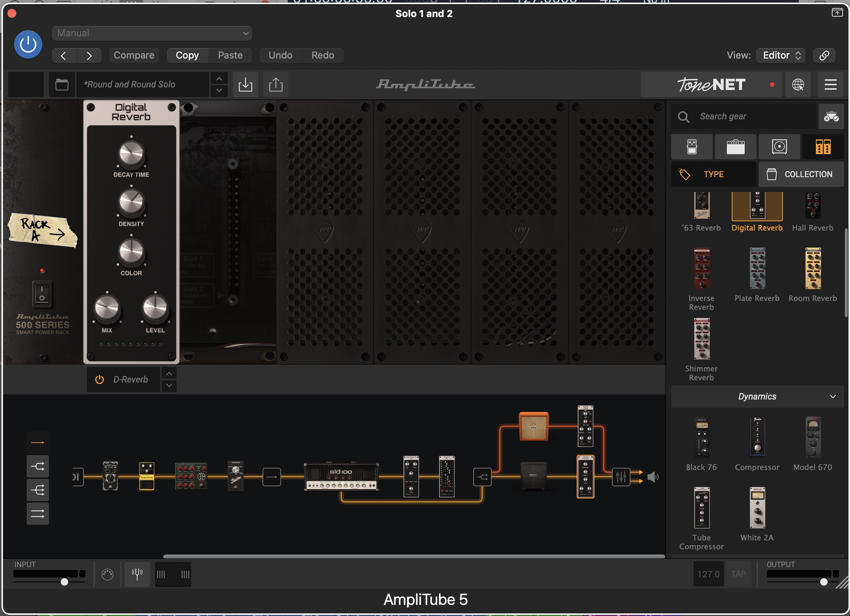The image size is (850, 616).
Task: Select the black cabinet in the chain
Action: [534, 476]
